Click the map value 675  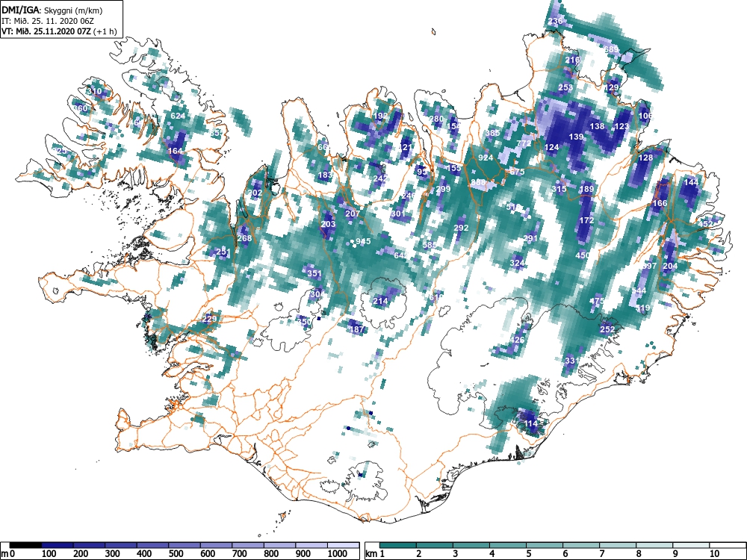517,172
